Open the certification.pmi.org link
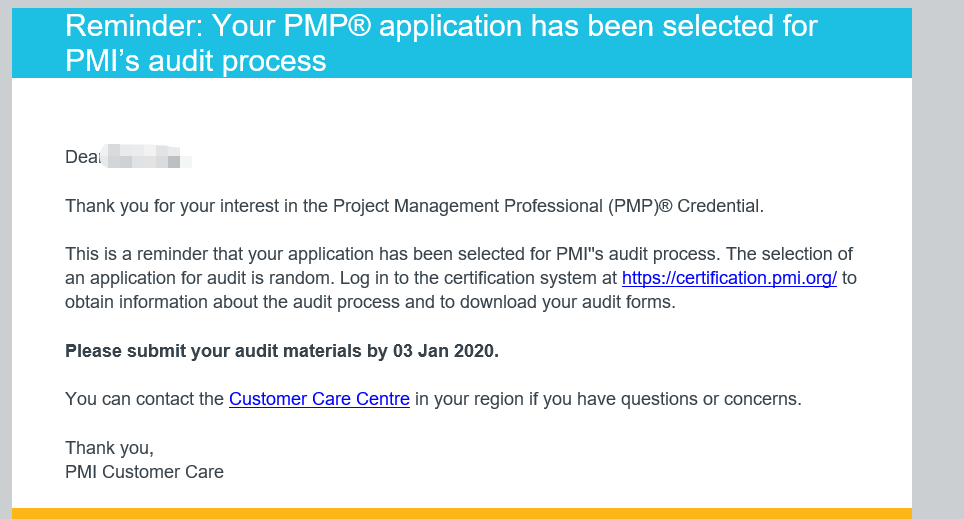 click(x=729, y=278)
